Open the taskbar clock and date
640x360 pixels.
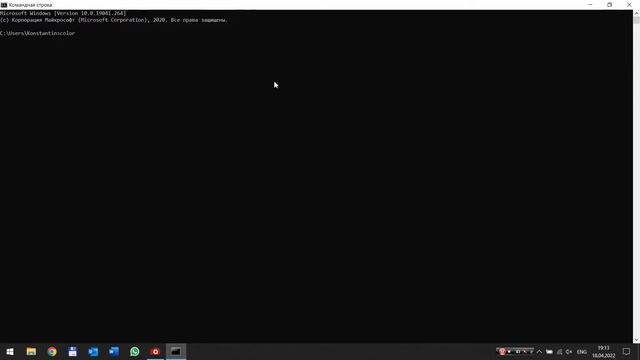click(x=604, y=352)
